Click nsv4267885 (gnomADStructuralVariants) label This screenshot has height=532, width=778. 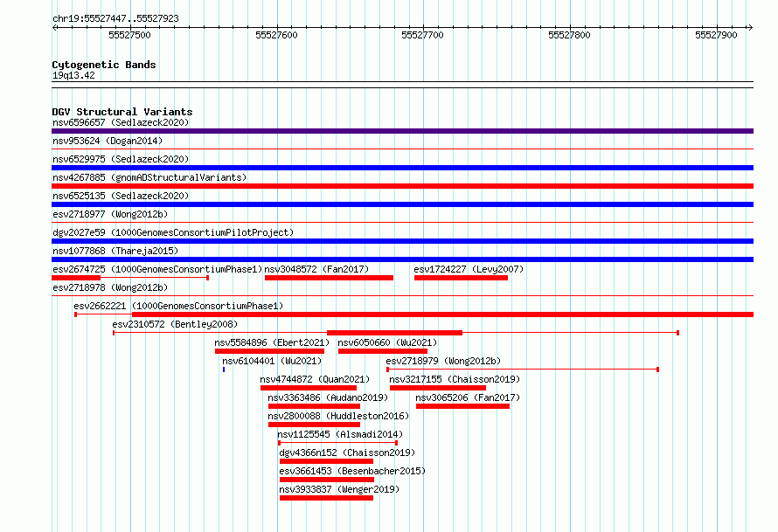point(149,177)
